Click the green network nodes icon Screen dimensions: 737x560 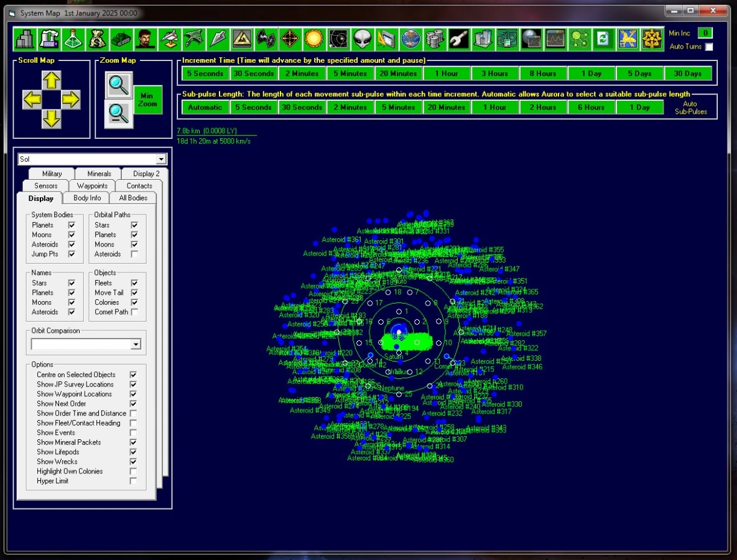[580, 39]
